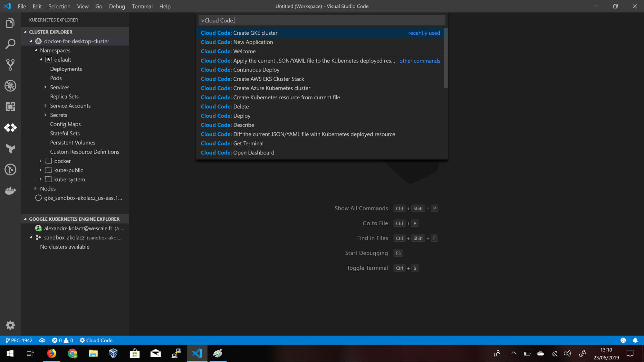This screenshot has width=644, height=362.
Task: Click the feedback smiley in status bar
Action: pos(623,340)
